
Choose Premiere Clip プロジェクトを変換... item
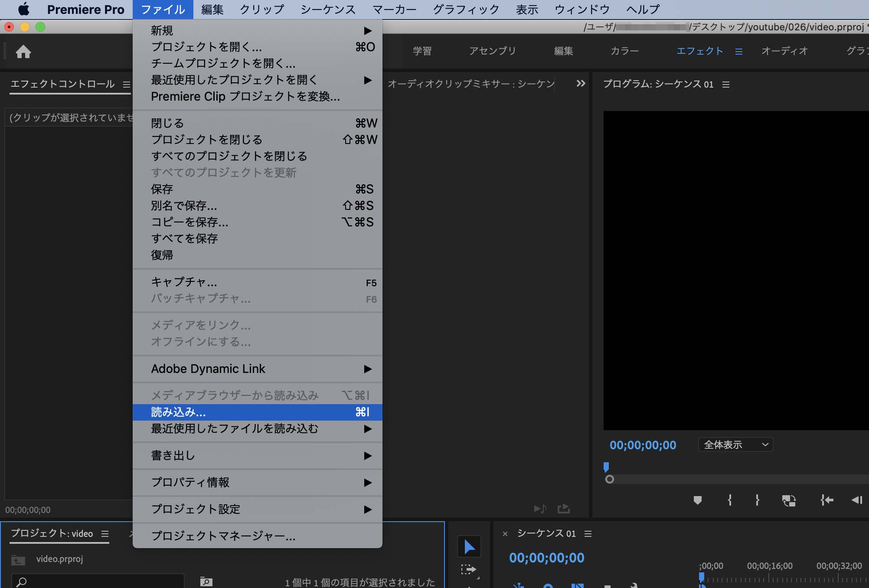(258, 96)
